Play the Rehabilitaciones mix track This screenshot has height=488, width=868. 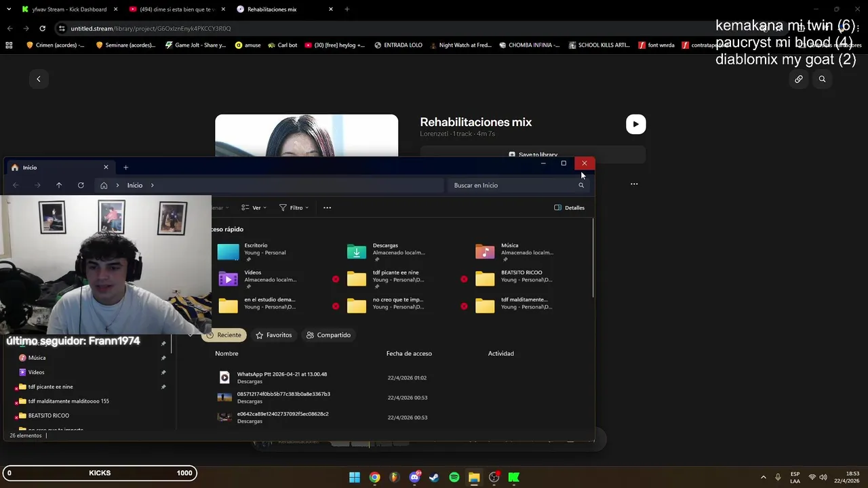[635, 124]
